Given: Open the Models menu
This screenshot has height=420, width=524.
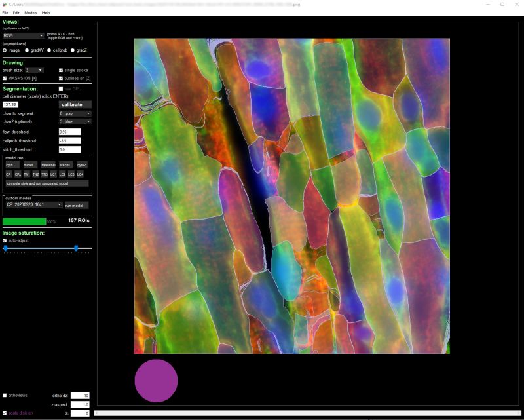Looking at the screenshot, I should pos(29,11).
